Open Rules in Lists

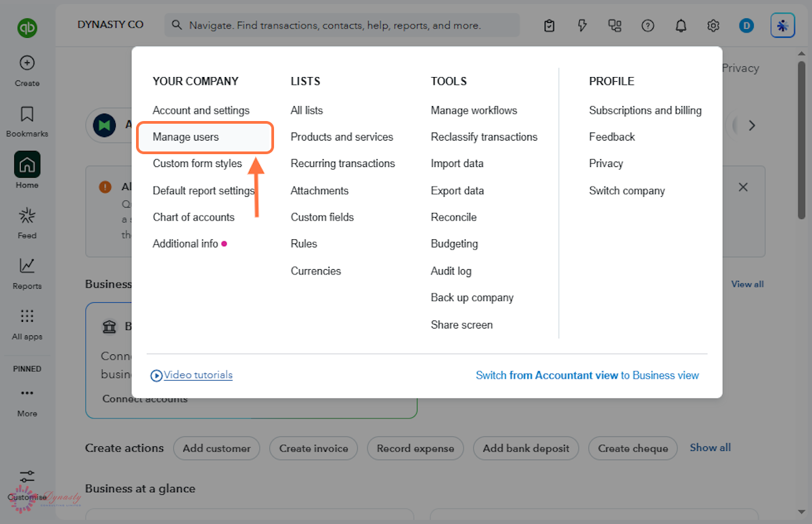[304, 243]
